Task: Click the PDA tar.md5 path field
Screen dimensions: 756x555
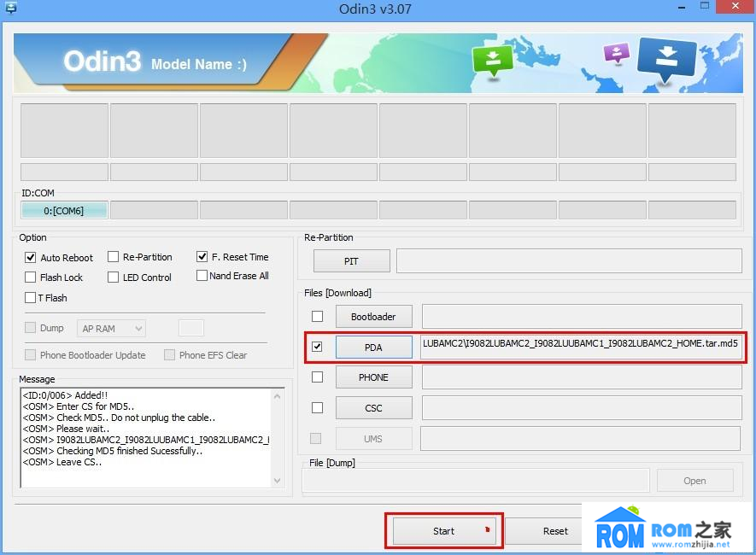Action: point(581,347)
